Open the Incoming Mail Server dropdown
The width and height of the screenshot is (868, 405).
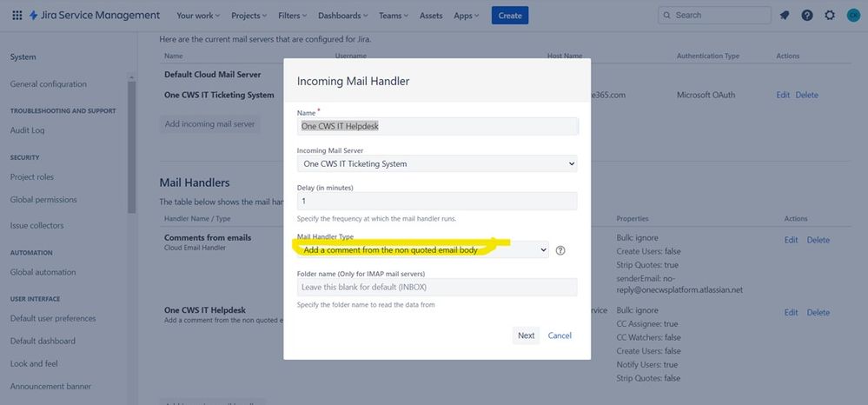pos(437,164)
